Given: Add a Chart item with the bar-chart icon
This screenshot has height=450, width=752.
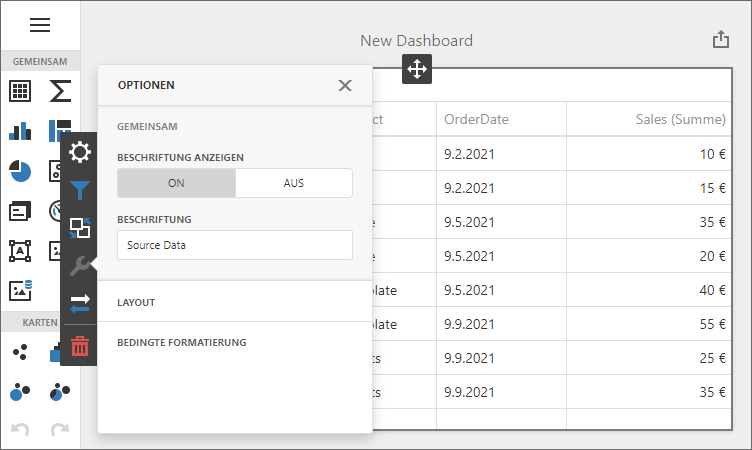Looking at the screenshot, I should point(20,130).
